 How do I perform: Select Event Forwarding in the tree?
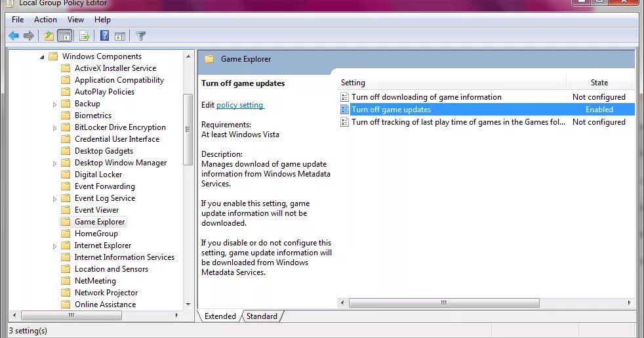click(x=105, y=186)
